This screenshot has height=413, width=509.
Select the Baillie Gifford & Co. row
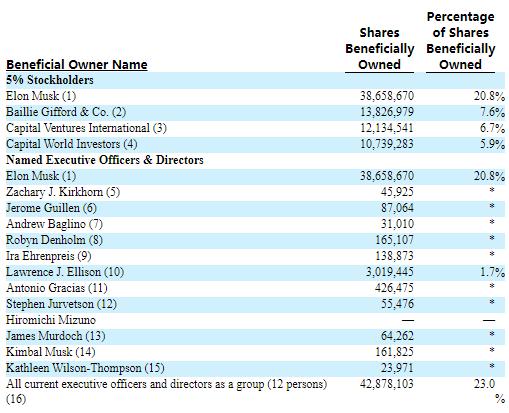pyautogui.click(x=255, y=112)
